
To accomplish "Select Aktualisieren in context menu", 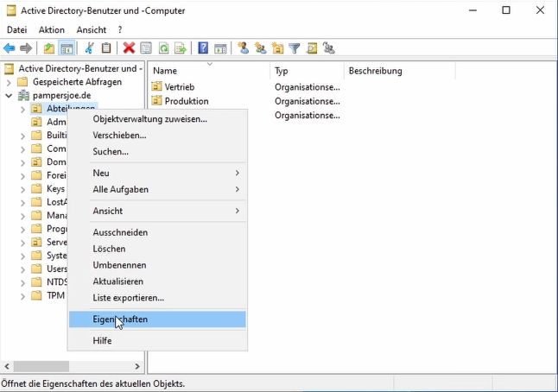I will point(157,281).
